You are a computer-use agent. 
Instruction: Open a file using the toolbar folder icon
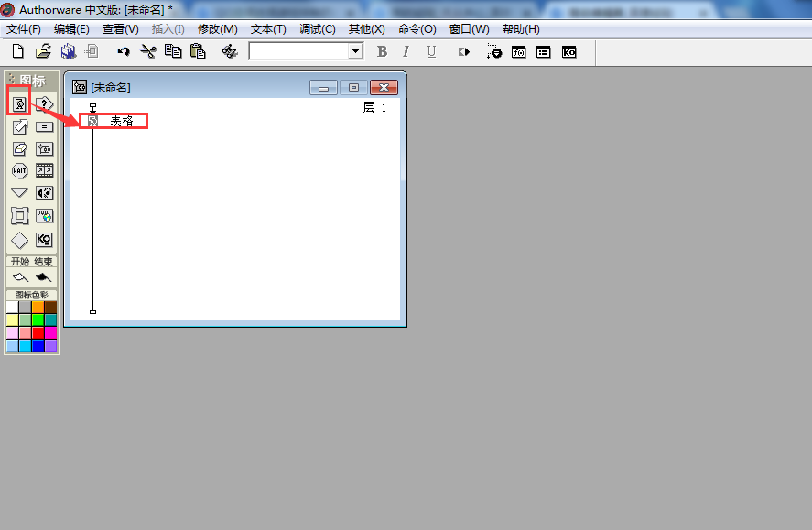point(44,51)
